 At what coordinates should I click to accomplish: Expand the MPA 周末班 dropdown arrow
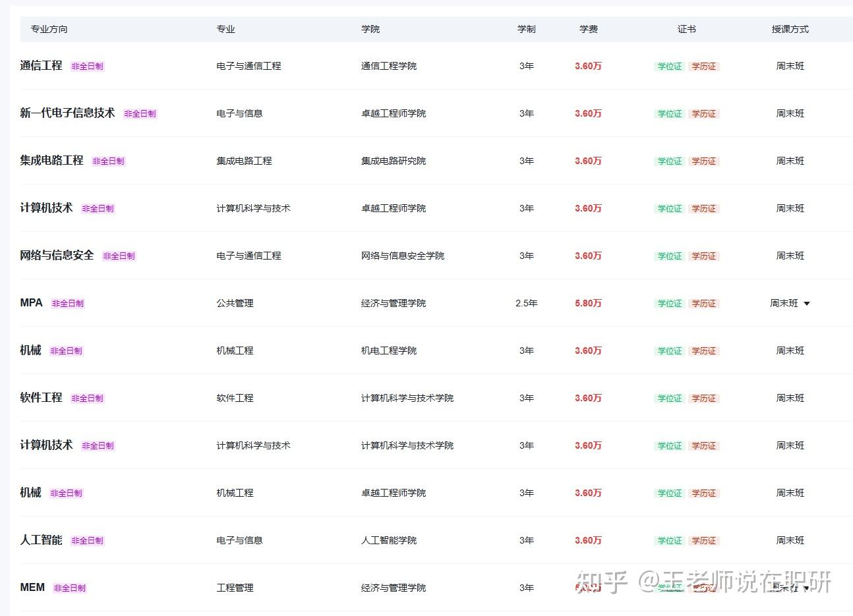[806, 304]
